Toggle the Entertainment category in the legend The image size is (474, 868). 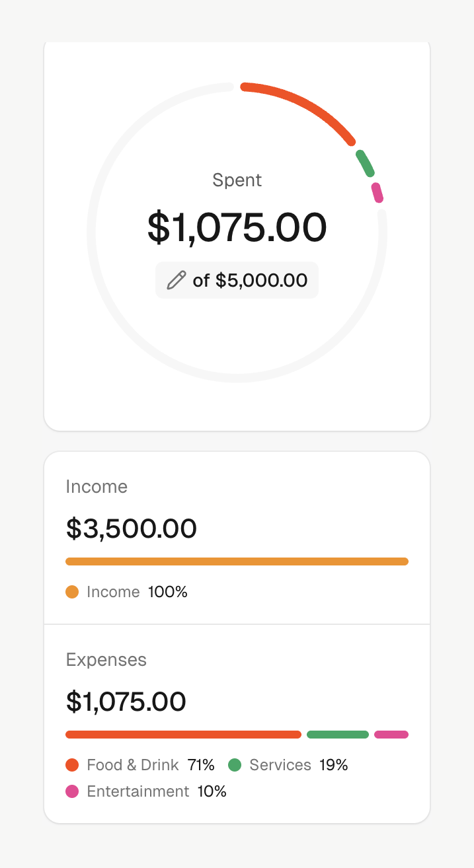[137, 791]
